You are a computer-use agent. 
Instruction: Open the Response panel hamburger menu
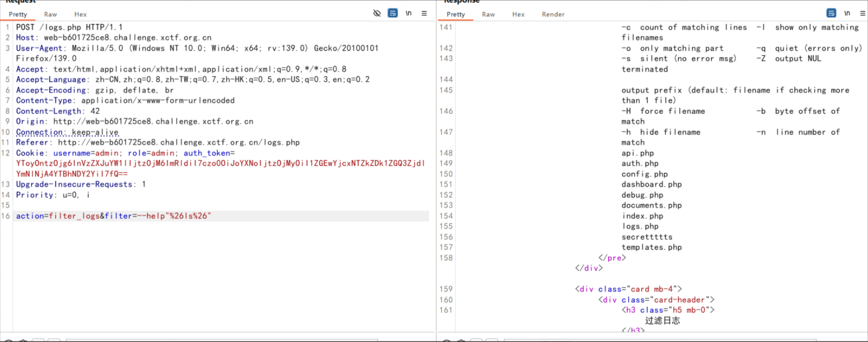click(863, 14)
